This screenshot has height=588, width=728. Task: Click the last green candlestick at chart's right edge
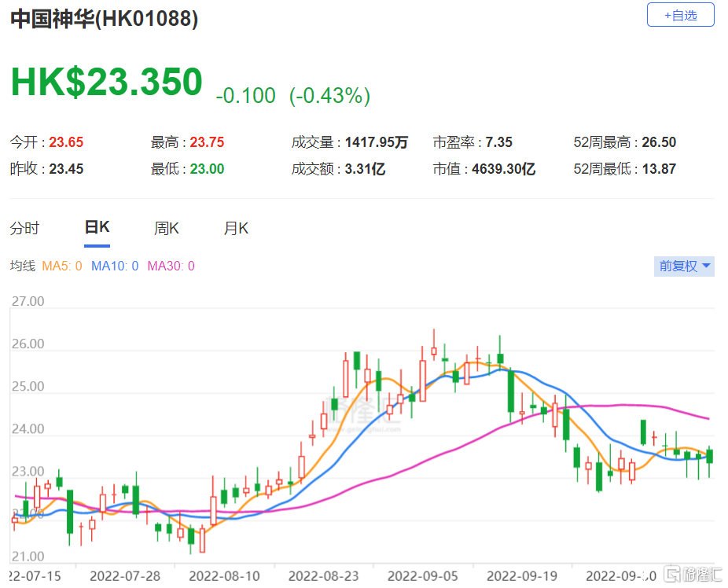pyautogui.click(x=709, y=461)
